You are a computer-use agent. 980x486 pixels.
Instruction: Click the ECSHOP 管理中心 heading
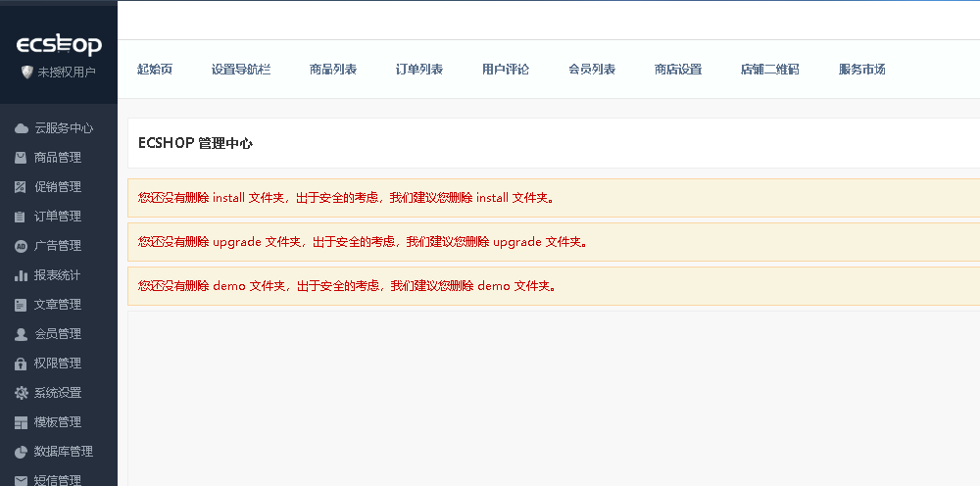click(195, 143)
